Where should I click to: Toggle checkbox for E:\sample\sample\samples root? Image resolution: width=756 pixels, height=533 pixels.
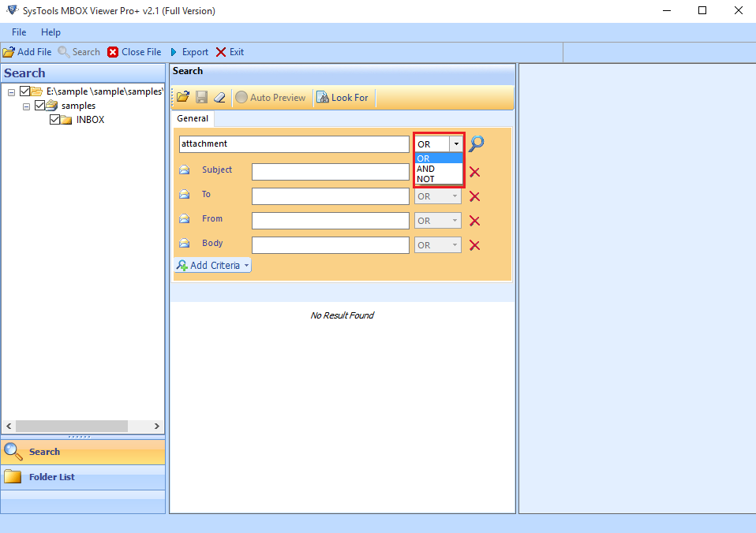coord(24,91)
